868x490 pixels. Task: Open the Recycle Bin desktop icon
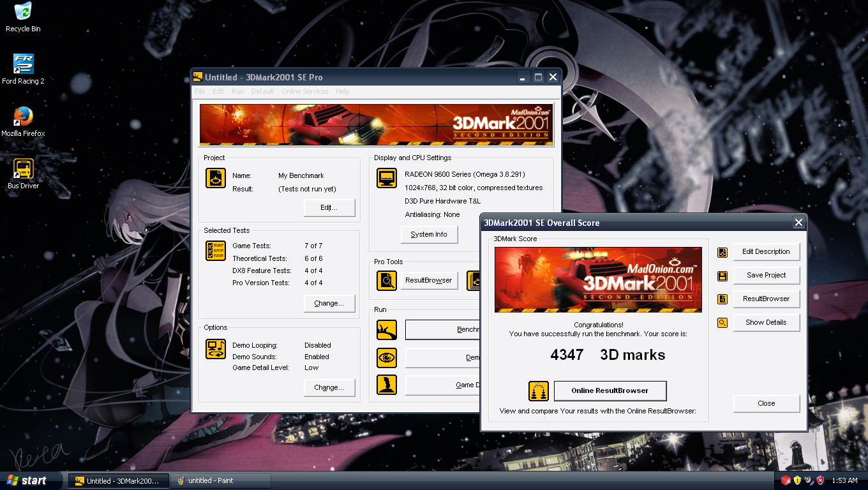tap(23, 17)
